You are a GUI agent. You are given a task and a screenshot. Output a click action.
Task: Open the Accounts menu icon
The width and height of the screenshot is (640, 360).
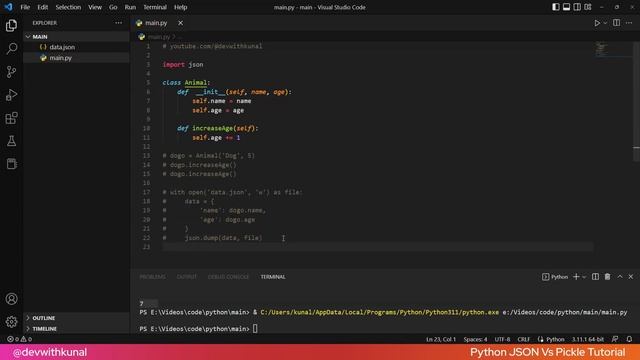[x=11, y=299]
